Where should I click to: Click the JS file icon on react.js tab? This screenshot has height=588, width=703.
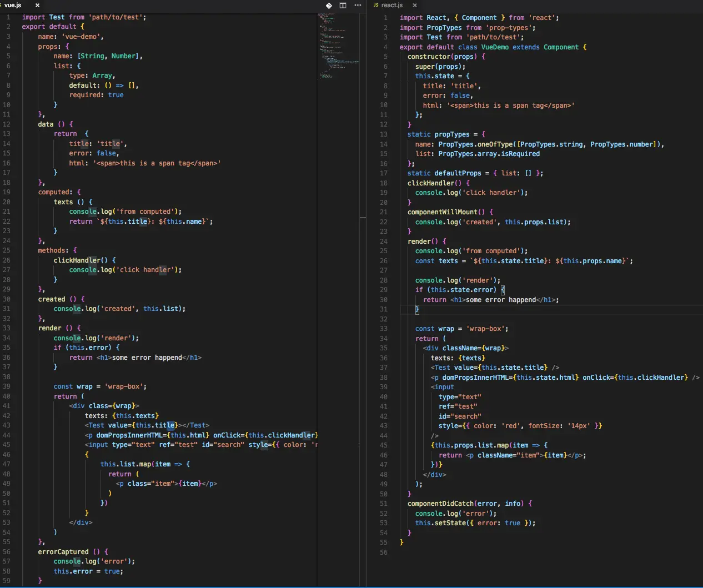pos(376,5)
